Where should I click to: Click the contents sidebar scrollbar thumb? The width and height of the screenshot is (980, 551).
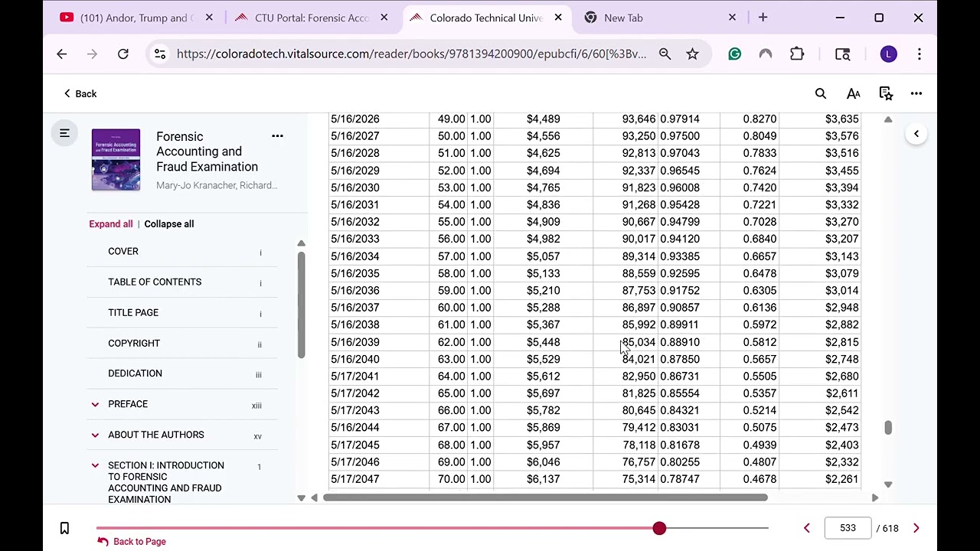[x=301, y=304]
